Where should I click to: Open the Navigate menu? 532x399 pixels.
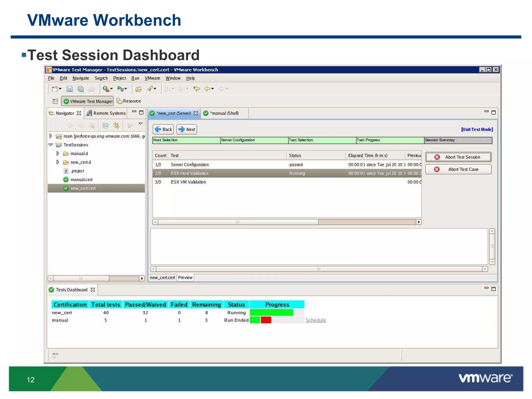tap(81, 78)
